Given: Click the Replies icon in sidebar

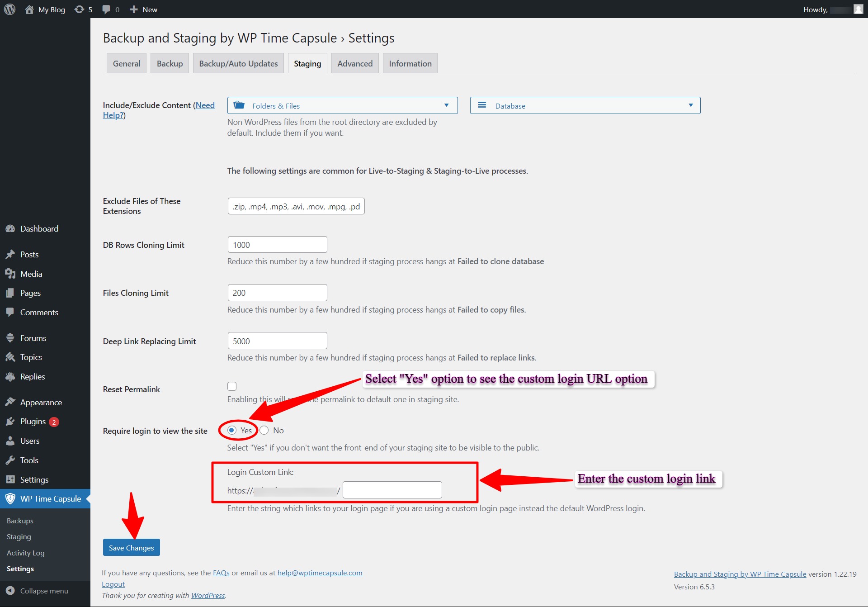Looking at the screenshot, I should click(10, 377).
